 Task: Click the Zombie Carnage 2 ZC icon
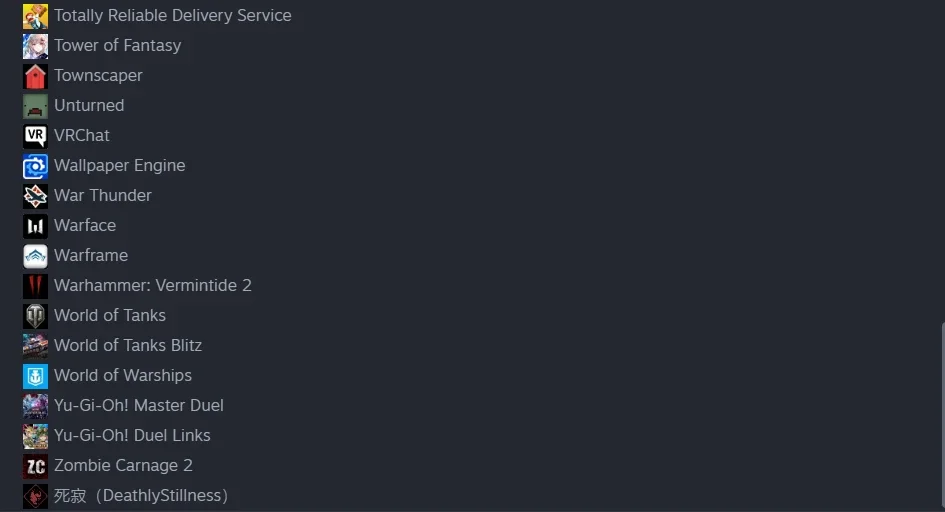coord(35,466)
